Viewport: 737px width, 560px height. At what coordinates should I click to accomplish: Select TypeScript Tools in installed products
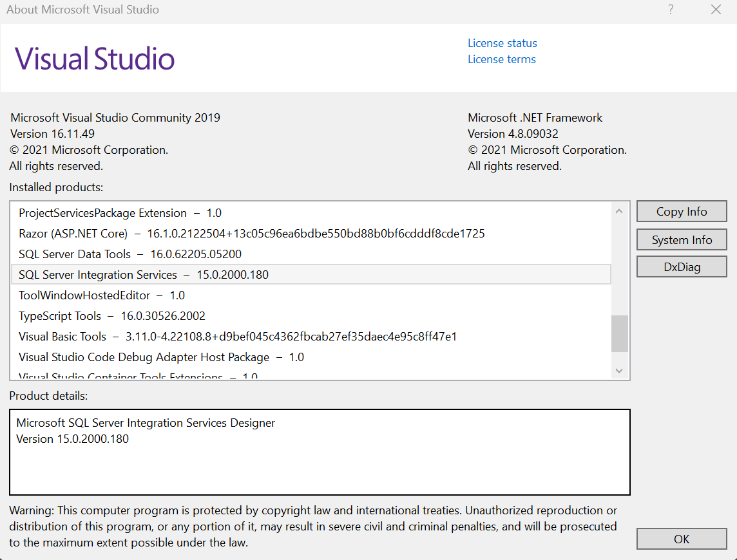click(311, 316)
